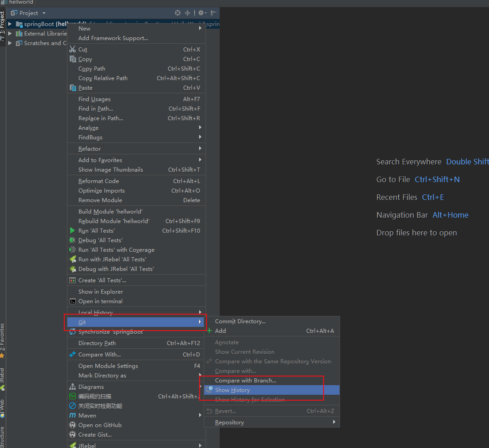This screenshot has height=448, width=489.
Task: Select Copy Relative Path
Action: coord(136,78)
